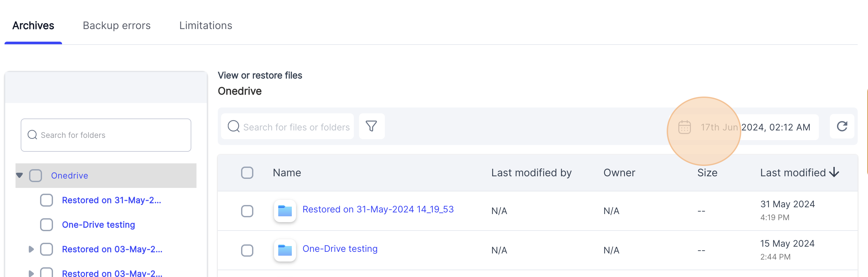Check the Restored on 31-May tree checkbox
This screenshot has height=277, width=868.
(47, 200)
